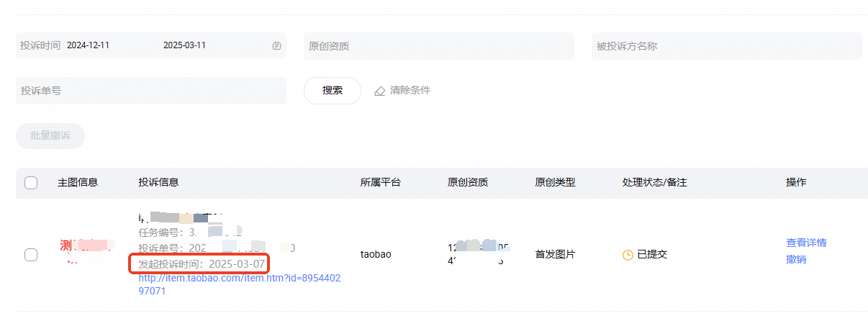This screenshot has width=868, height=316.
Task: Click the eraser icon beside 清除条件
Action: [x=380, y=91]
